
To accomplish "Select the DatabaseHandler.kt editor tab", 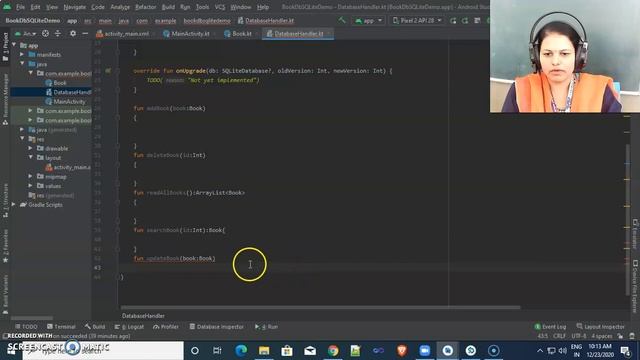I will [x=298, y=34].
